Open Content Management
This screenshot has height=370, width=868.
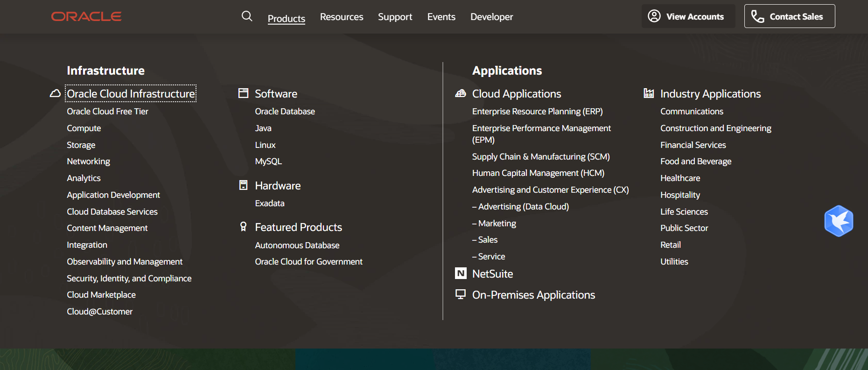tap(107, 228)
